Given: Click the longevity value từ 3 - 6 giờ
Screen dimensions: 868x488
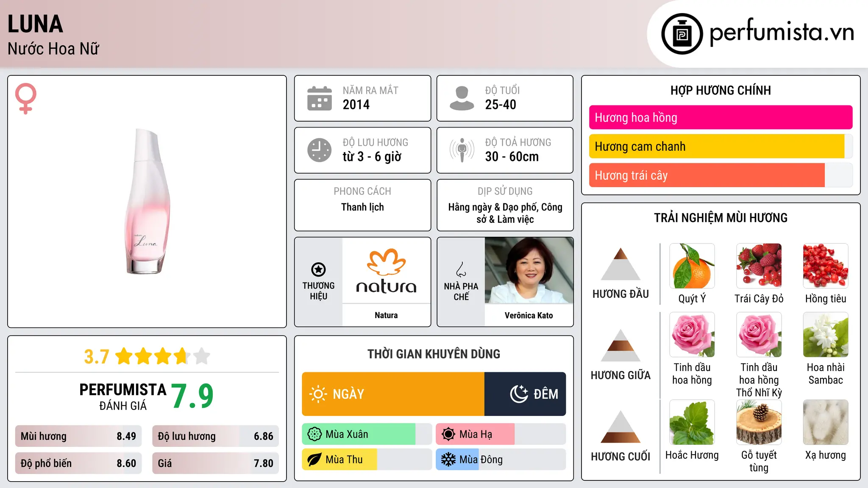Looking at the screenshot, I should [x=372, y=157].
